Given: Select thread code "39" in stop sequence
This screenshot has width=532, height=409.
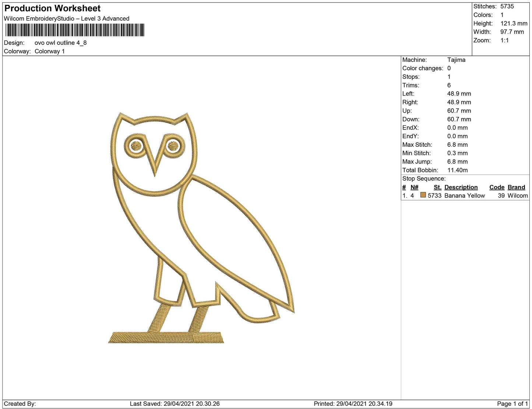Looking at the screenshot, I should 501,196.
